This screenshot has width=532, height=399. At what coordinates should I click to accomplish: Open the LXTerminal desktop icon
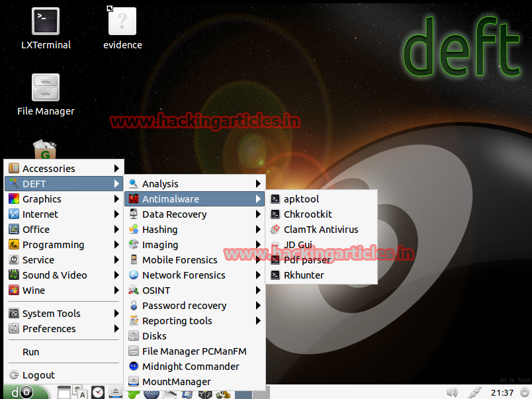pyautogui.click(x=46, y=28)
